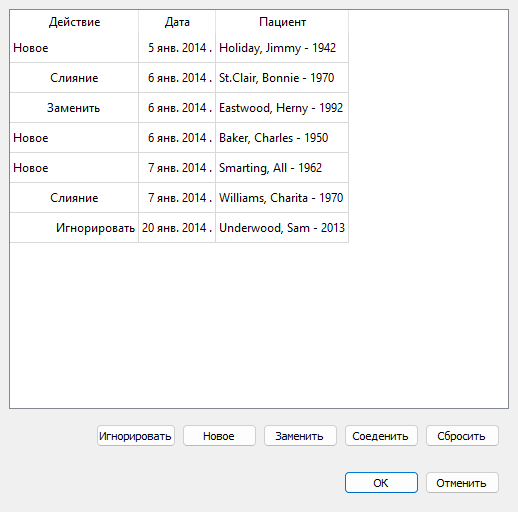Click the Заменить button below the table
This screenshot has width=518, height=512.
click(x=300, y=436)
